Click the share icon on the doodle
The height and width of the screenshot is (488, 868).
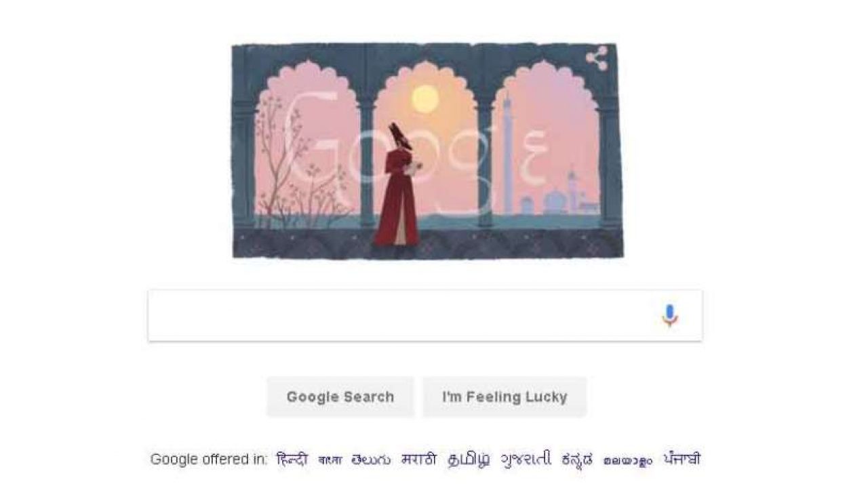[597, 58]
